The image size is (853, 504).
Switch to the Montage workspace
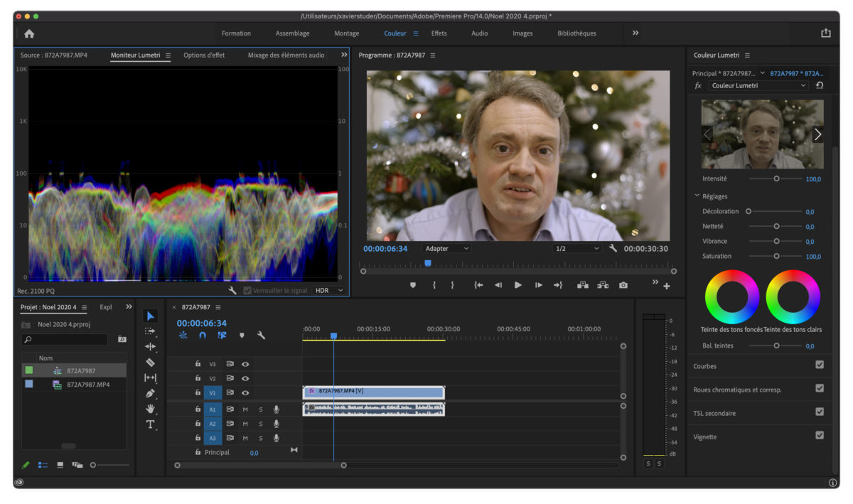(x=347, y=33)
